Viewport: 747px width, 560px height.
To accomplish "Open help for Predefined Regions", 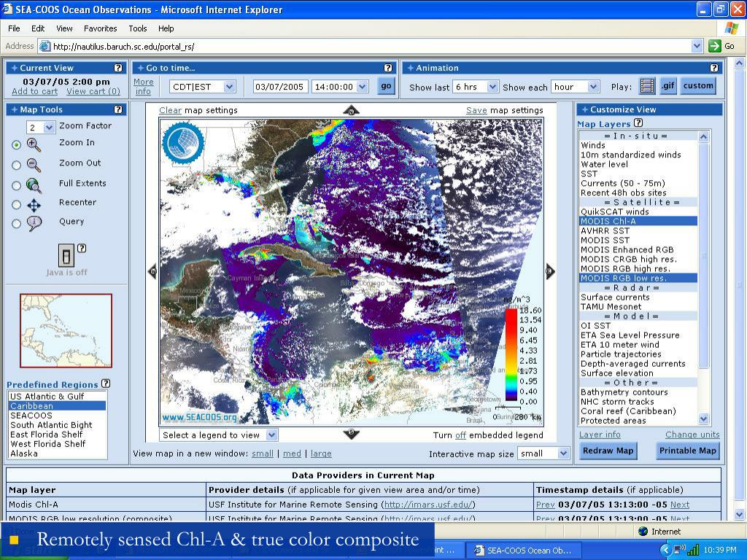I will tap(106, 384).
